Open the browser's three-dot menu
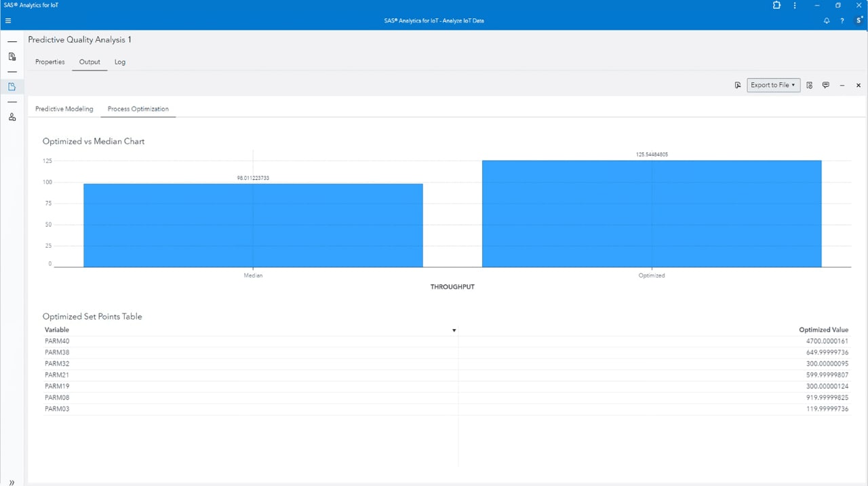The height and width of the screenshot is (486, 868). point(794,5)
